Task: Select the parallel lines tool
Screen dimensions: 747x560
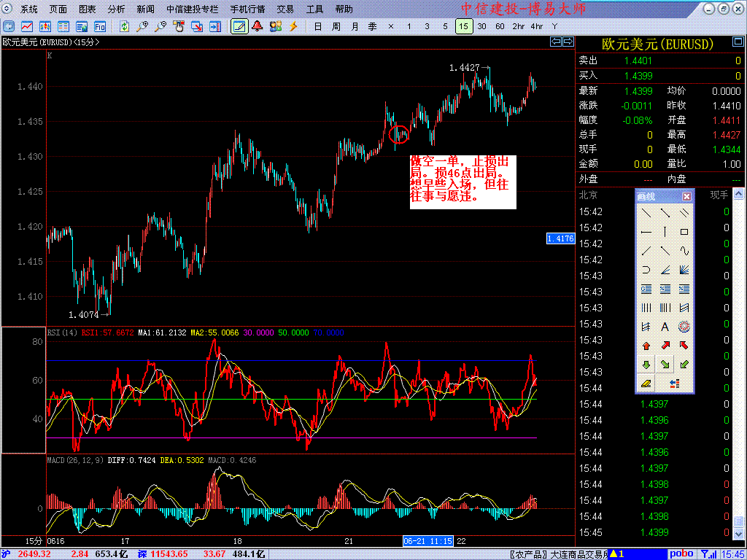Action: (x=684, y=214)
